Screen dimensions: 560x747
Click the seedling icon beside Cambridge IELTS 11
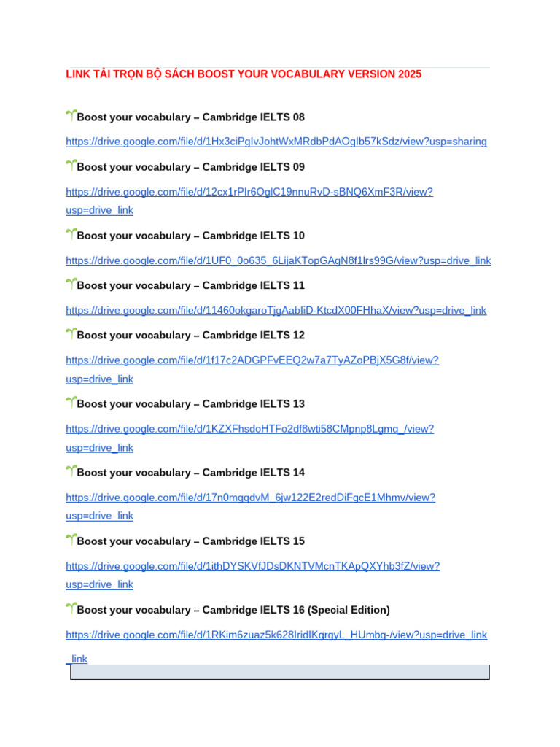[x=71, y=284]
